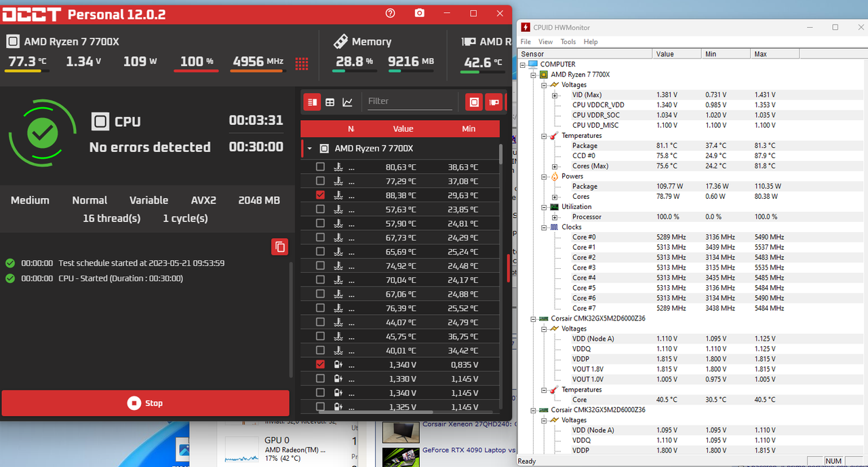Check the 57,63 °C sensor checkbox

point(320,209)
